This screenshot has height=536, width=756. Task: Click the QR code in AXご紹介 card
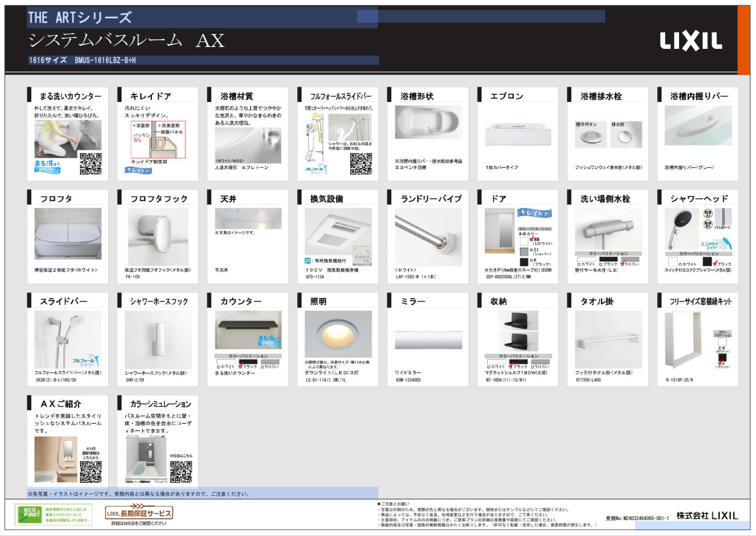point(91,471)
